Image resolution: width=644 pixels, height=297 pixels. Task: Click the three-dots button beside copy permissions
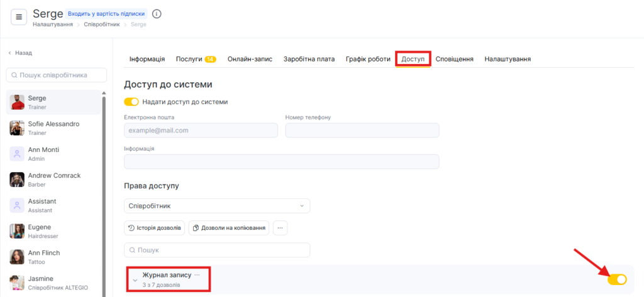pos(280,228)
